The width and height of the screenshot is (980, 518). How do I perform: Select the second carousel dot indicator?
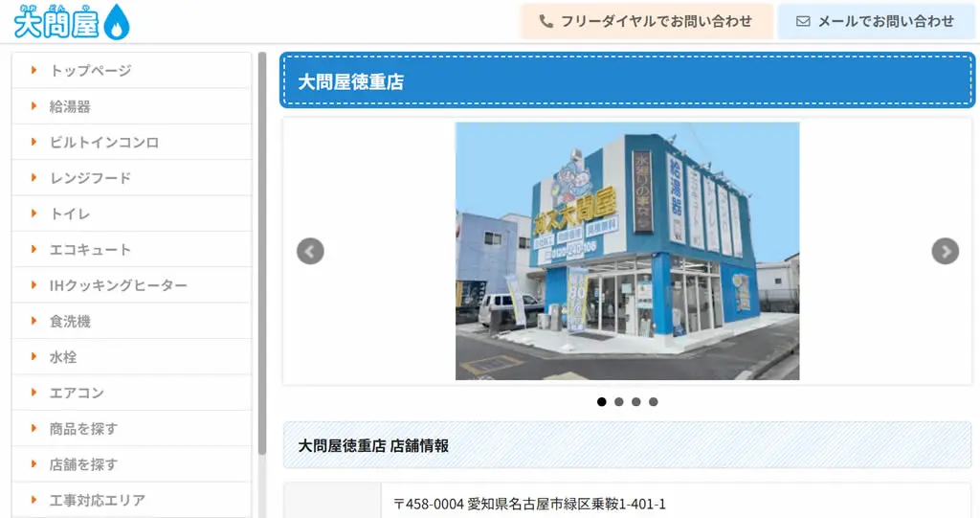619,402
